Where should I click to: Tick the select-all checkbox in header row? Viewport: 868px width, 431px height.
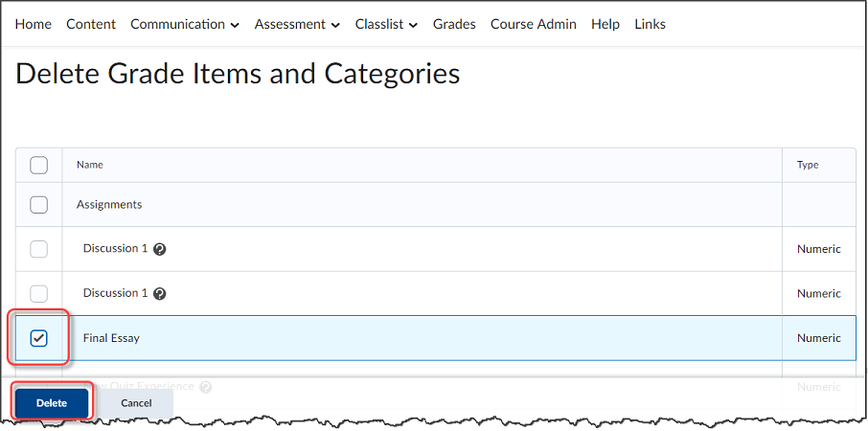39,165
